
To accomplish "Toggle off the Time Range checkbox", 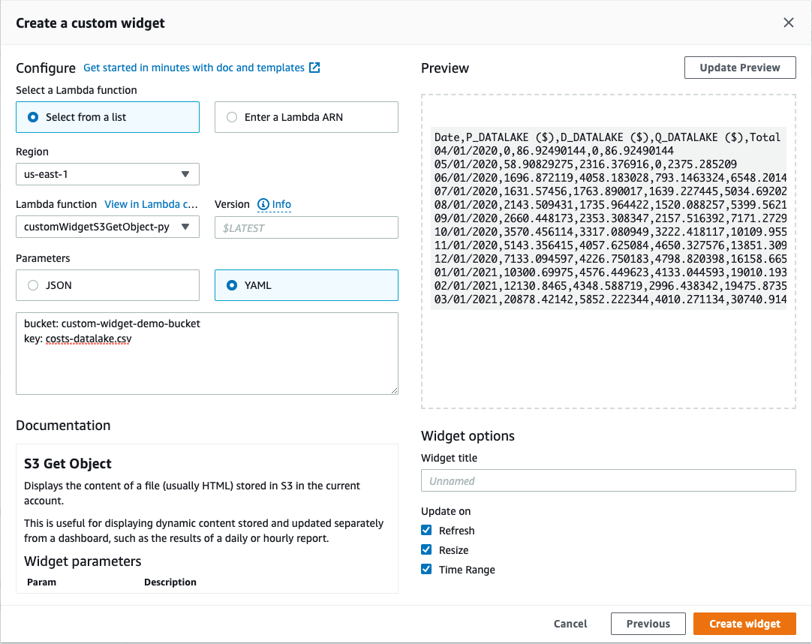I will point(426,569).
